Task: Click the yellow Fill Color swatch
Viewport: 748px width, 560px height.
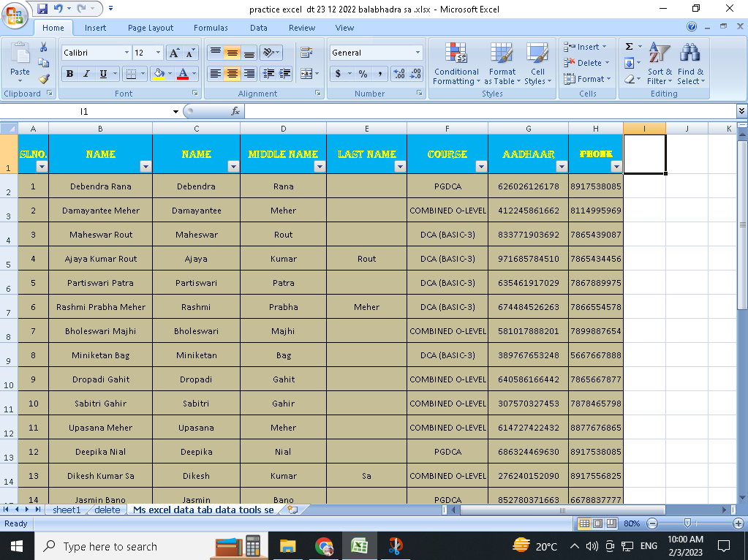Action: 158,74
